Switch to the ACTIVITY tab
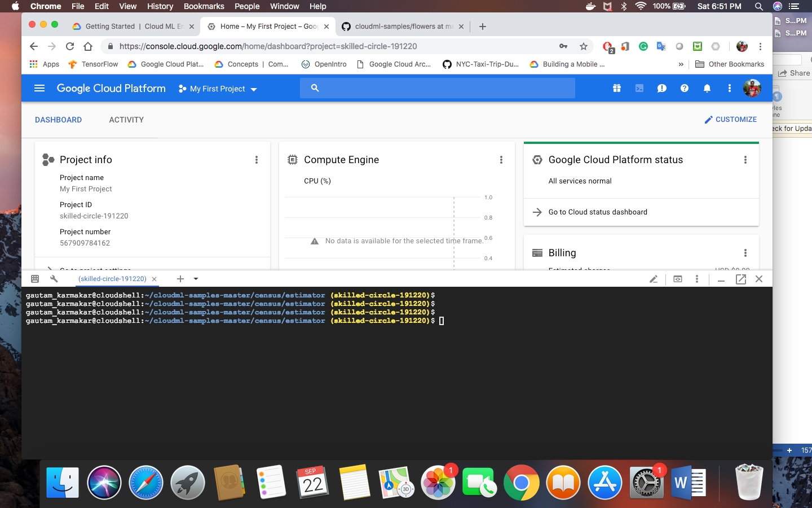Viewport: 812px width, 508px height. pos(126,120)
